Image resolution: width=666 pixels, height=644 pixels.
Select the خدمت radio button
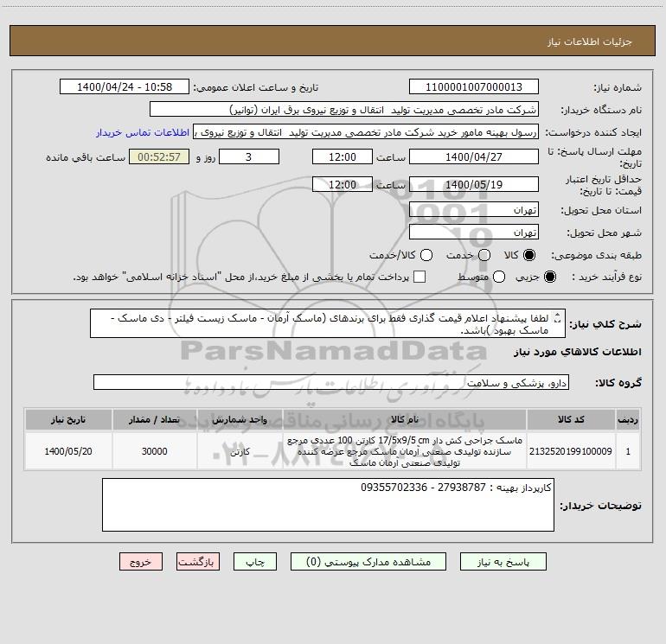484,255
